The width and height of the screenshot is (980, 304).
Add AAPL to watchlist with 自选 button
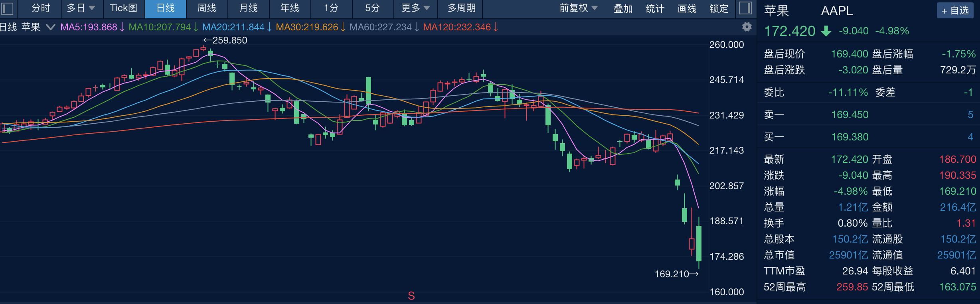955,10
